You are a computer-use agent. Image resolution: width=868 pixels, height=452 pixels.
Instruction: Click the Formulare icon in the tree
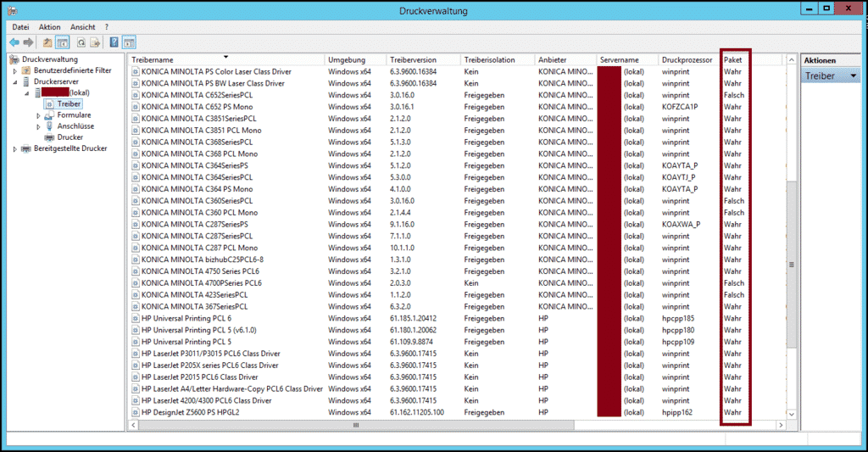pos(50,115)
